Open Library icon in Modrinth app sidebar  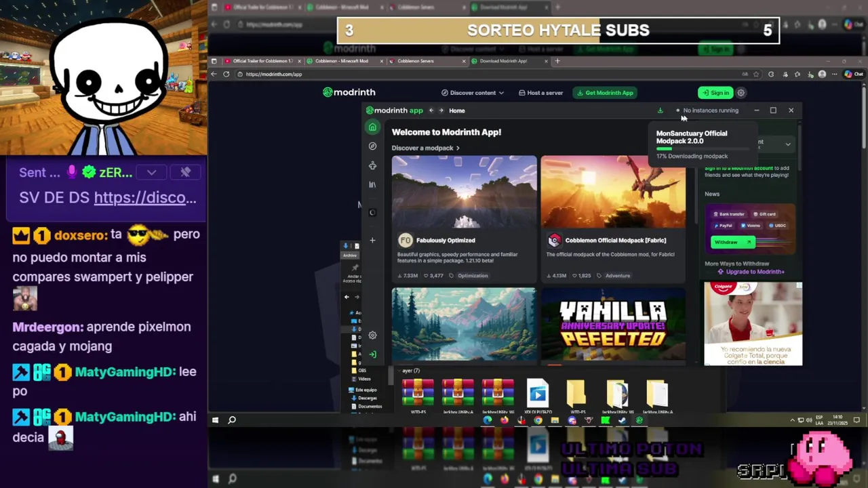click(x=372, y=184)
